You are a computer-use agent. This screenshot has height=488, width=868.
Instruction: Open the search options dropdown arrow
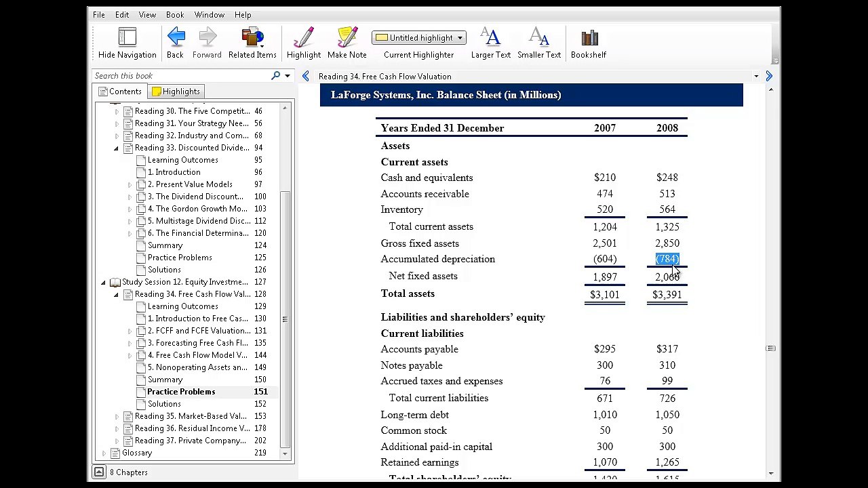coord(288,76)
